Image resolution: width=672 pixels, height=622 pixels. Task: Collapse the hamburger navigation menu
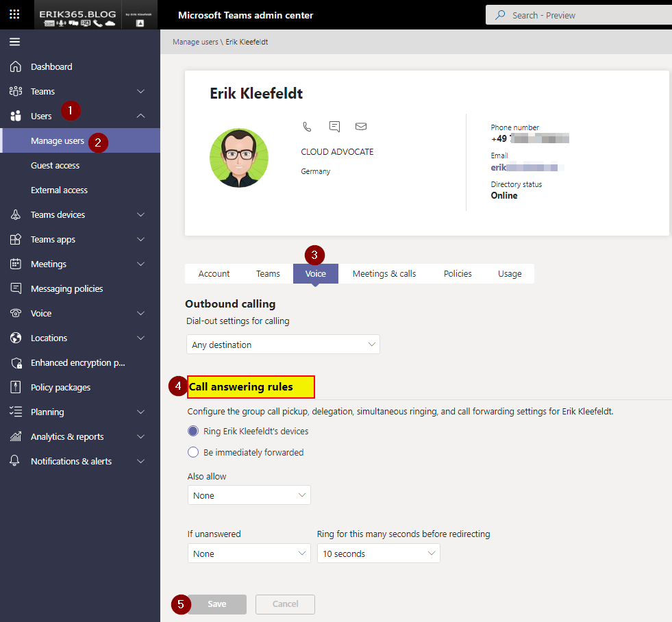[x=14, y=42]
